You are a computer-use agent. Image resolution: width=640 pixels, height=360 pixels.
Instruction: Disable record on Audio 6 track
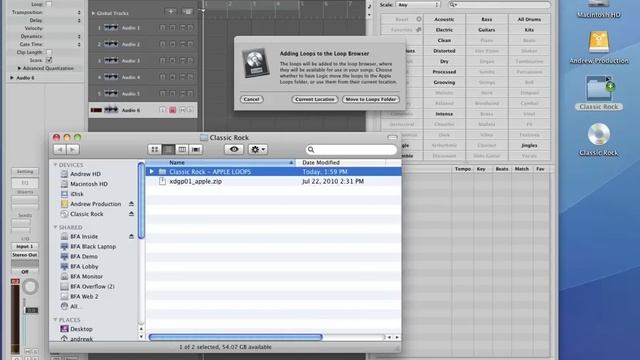[173, 110]
